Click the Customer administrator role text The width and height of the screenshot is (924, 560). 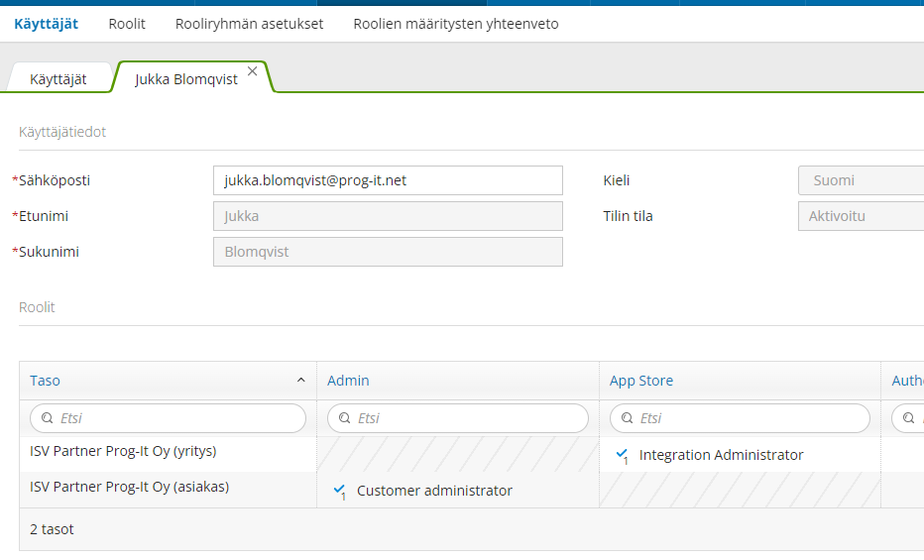(434, 491)
